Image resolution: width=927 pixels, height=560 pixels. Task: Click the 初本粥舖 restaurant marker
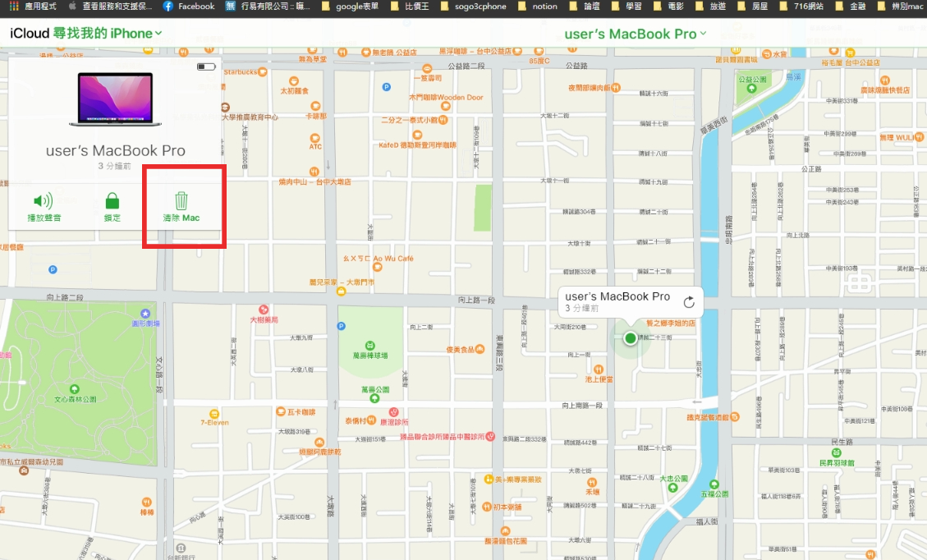pos(487,507)
